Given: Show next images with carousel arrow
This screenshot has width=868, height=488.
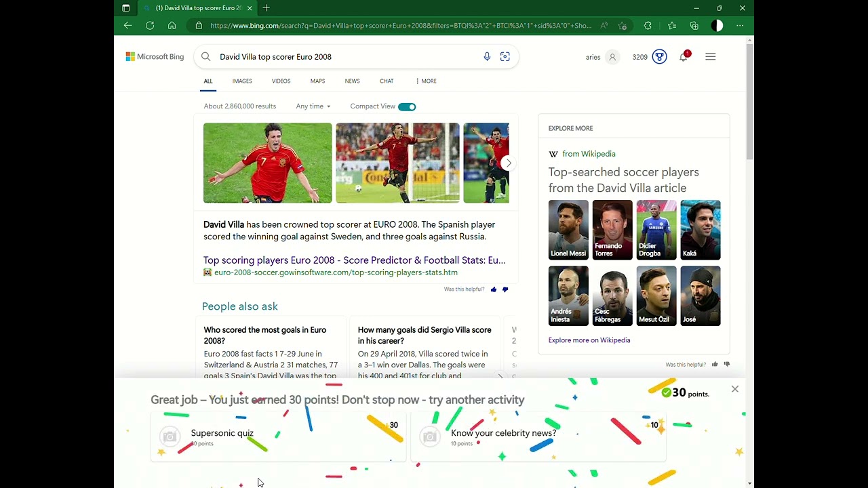Looking at the screenshot, I should (508, 163).
